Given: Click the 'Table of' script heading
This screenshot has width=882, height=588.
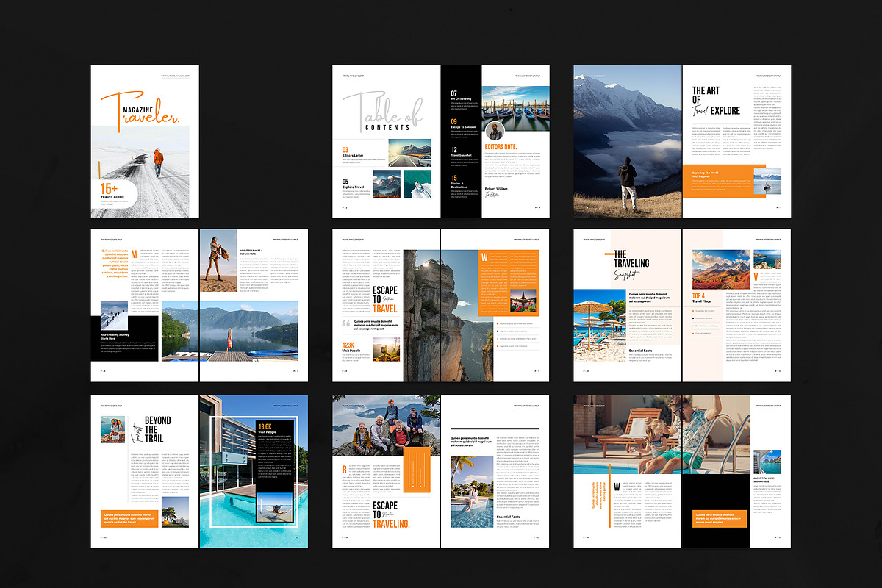Looking at the screenshot, I should click(x=382, y=110).
